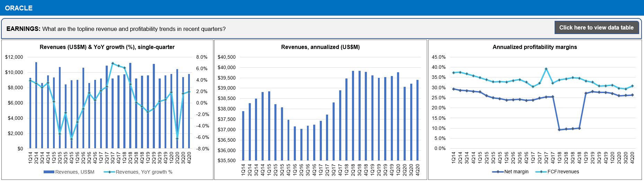Click the YoY growth peak marker at 3Q17
The height and width of the screenshot is (183, 644).
(x=113, y=64)
